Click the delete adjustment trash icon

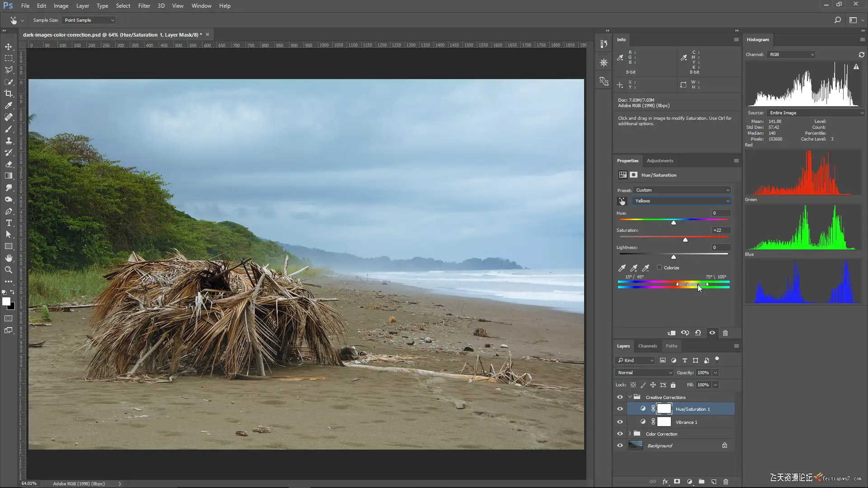click(x=725, y=333)
